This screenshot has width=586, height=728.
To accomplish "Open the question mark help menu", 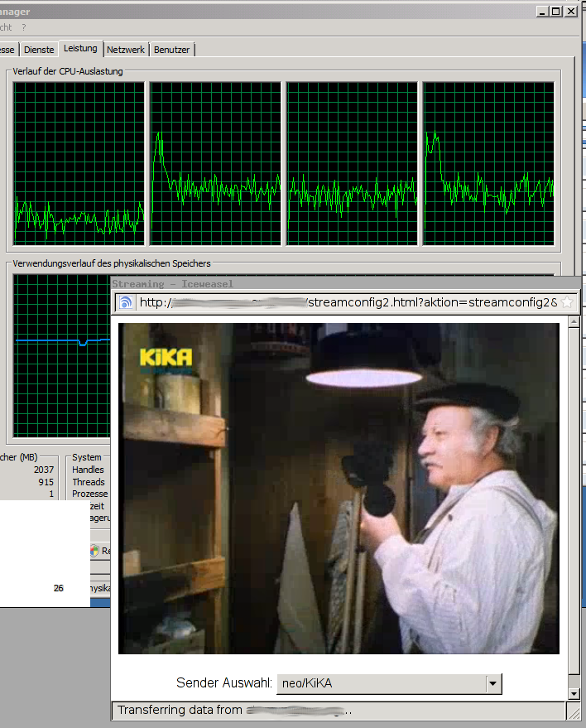I will tap(24, 28).
